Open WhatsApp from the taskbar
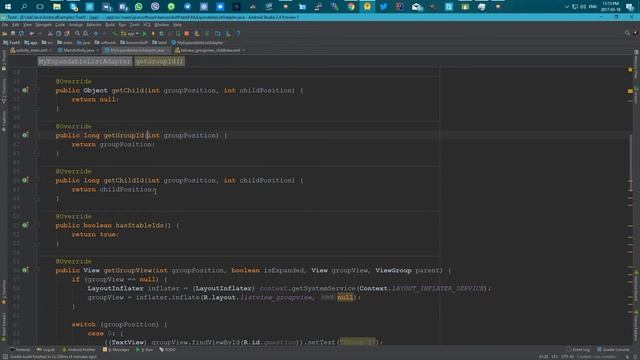Viewport: 640px width, 360px height. click(138, 7)
